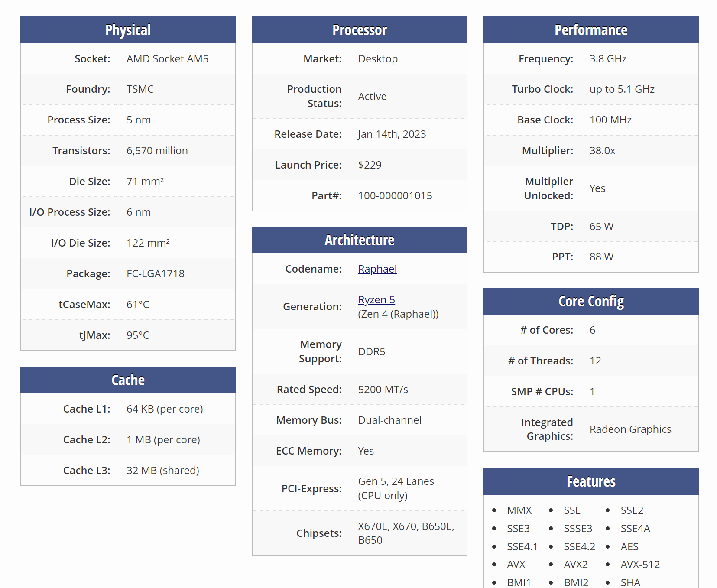Select the Zen 4 (Raphael) generation text

point(398,314)
